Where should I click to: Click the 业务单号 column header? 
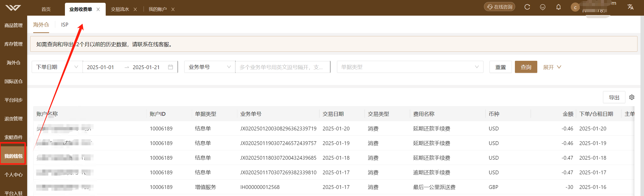click(x=251, y=114)
